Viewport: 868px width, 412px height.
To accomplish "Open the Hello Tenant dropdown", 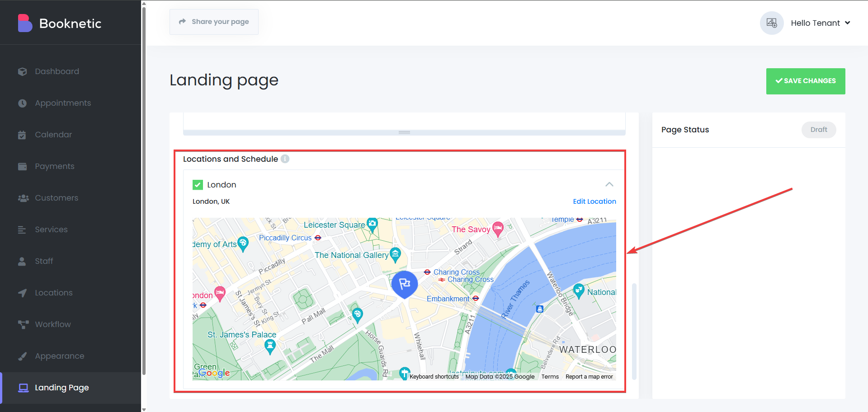I will click(821, 23).
